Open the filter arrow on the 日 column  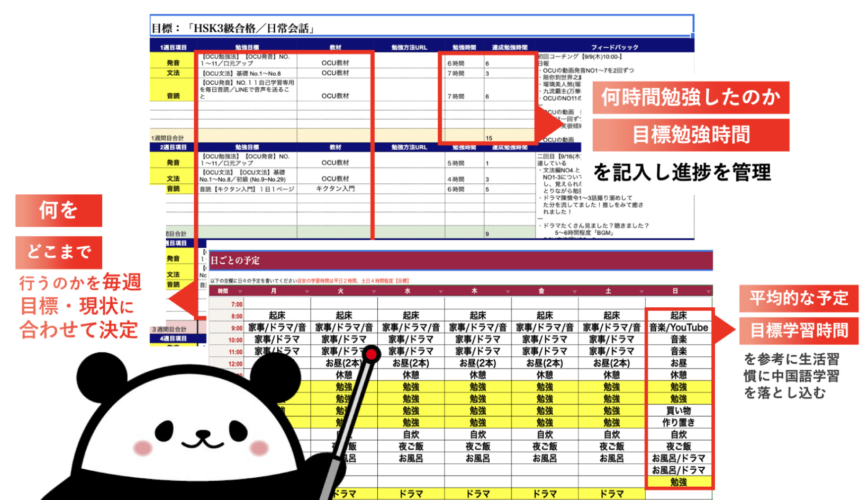point(709,291)
